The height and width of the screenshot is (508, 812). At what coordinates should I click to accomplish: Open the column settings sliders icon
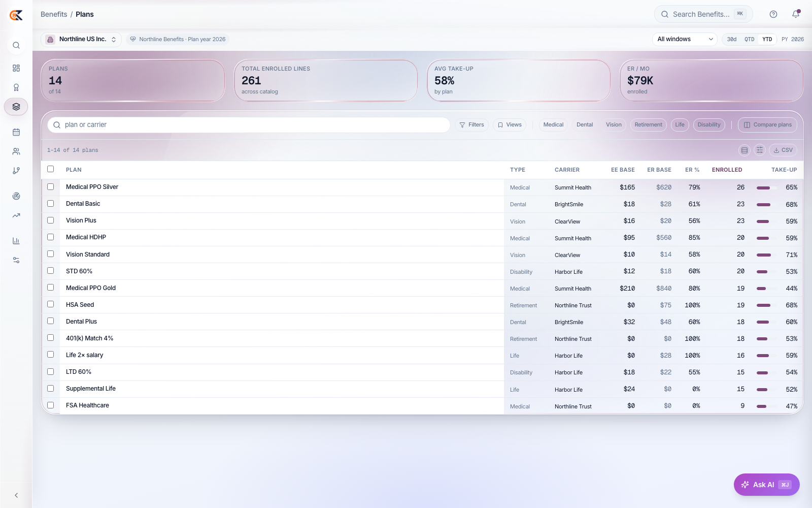point(760,150)
